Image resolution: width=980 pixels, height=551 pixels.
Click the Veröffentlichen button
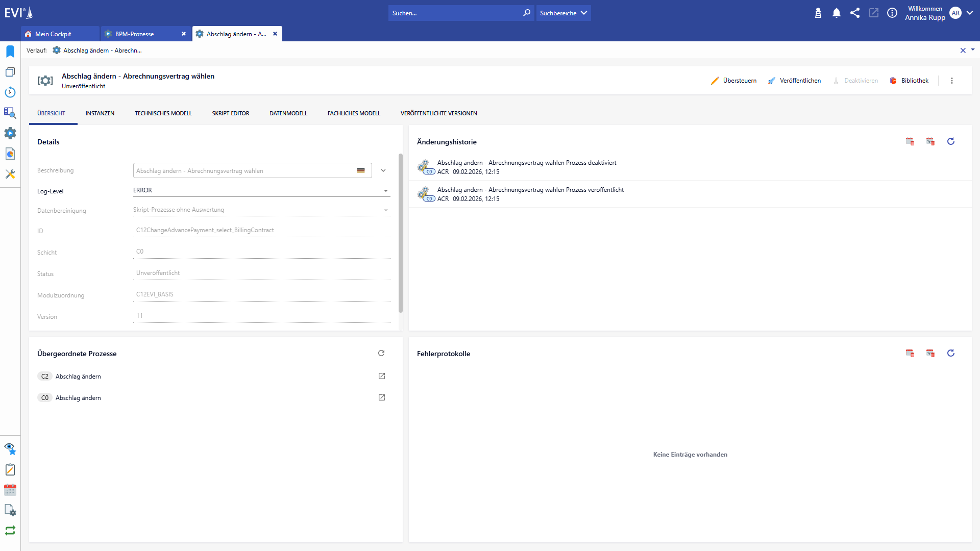tap(795, 81)
